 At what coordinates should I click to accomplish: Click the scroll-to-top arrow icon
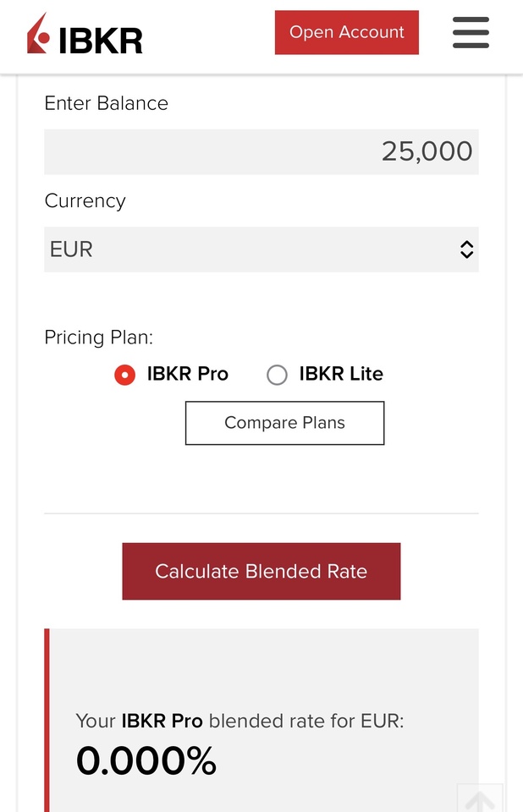coord(480,800)
